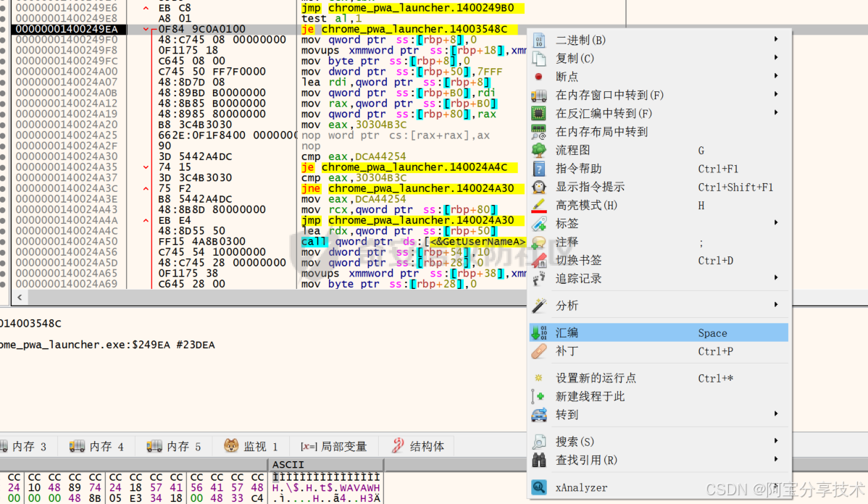
Task: Click the Binary menu icon
Action: [x=538, y=40]
